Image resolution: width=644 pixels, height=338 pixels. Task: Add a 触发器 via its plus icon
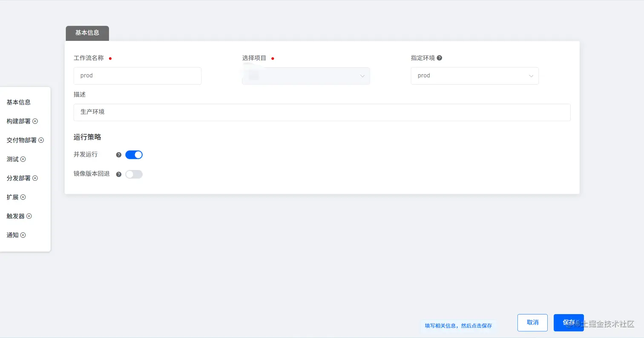(x=29, y=216)
